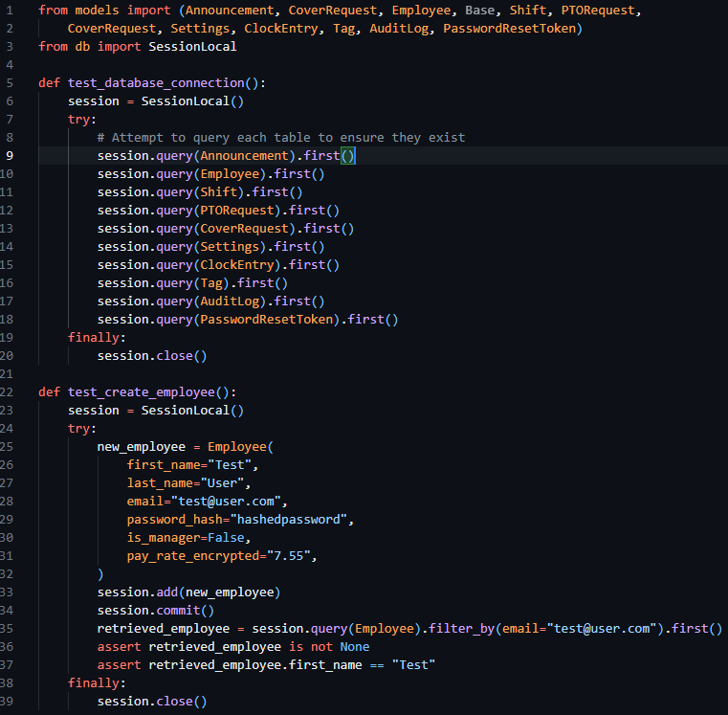Click the session.commit() call

[155, 610]
